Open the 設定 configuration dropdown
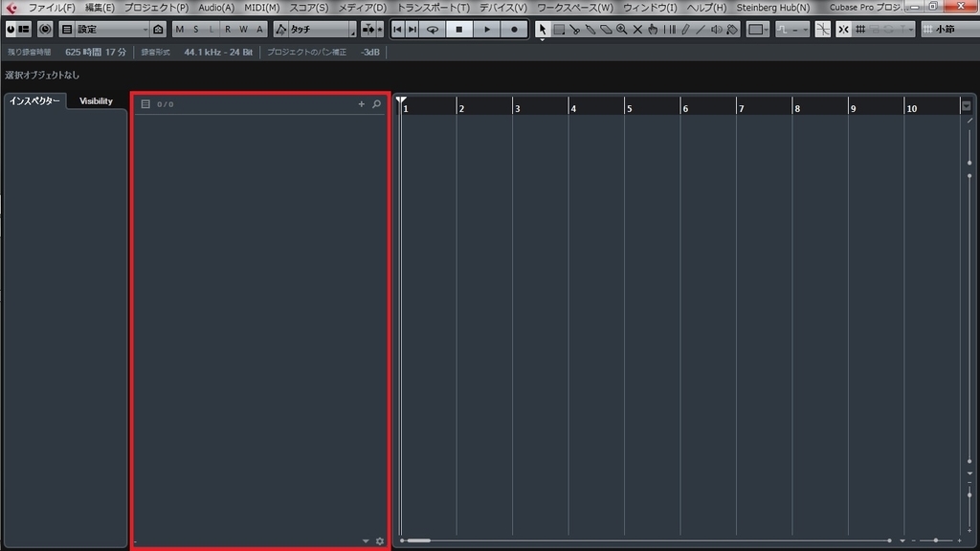The width and height of the screenshot is (980, 551). click(x=113, y=30)
